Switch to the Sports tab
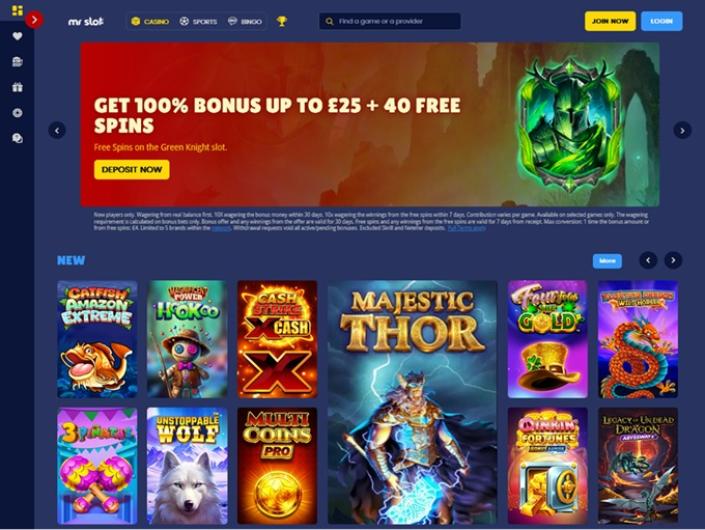Viewport: 705px width, 530px height. pyautogui.click(x=198, y=21)
